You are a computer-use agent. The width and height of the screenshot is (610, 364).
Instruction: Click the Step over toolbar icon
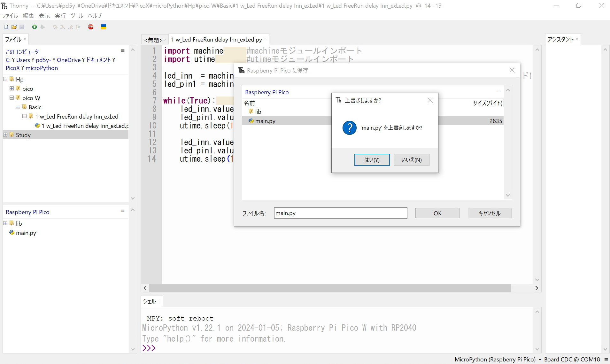55,27
